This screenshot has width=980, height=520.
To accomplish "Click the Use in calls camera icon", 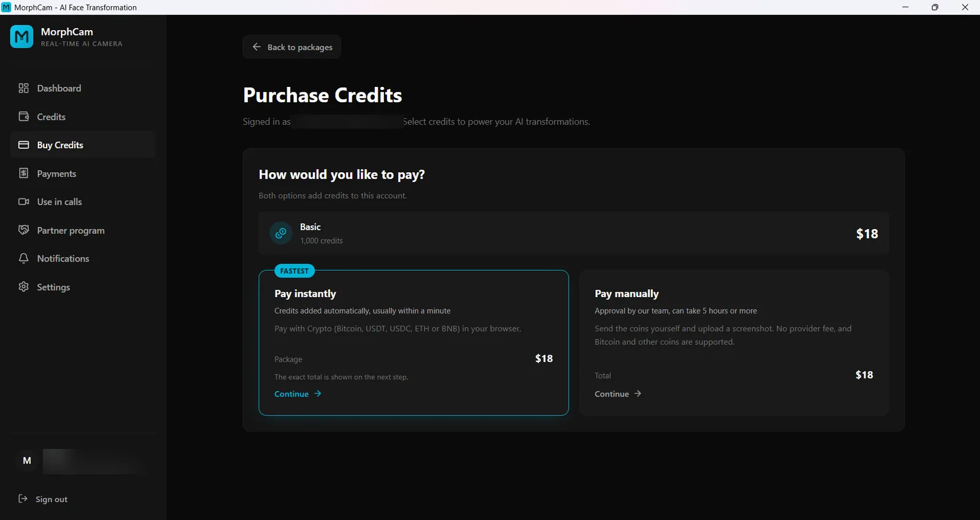I will pos(24,202).
